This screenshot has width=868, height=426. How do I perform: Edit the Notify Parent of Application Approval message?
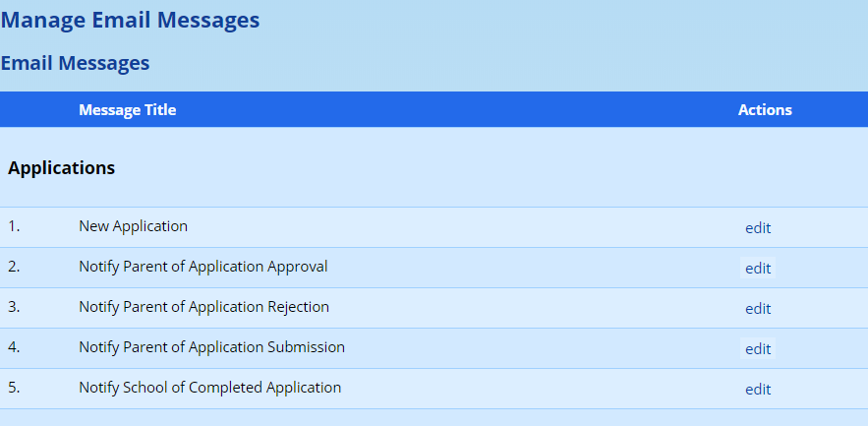coord(757,269)
